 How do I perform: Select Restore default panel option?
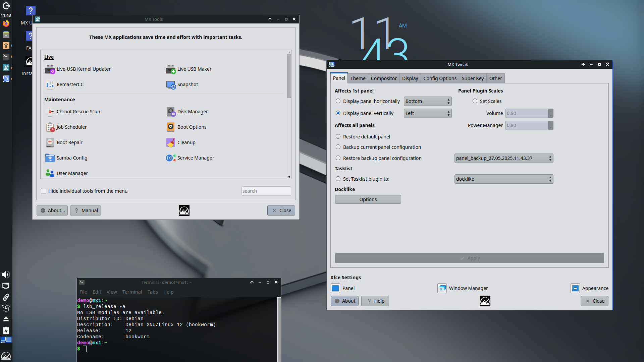[338, 137]
